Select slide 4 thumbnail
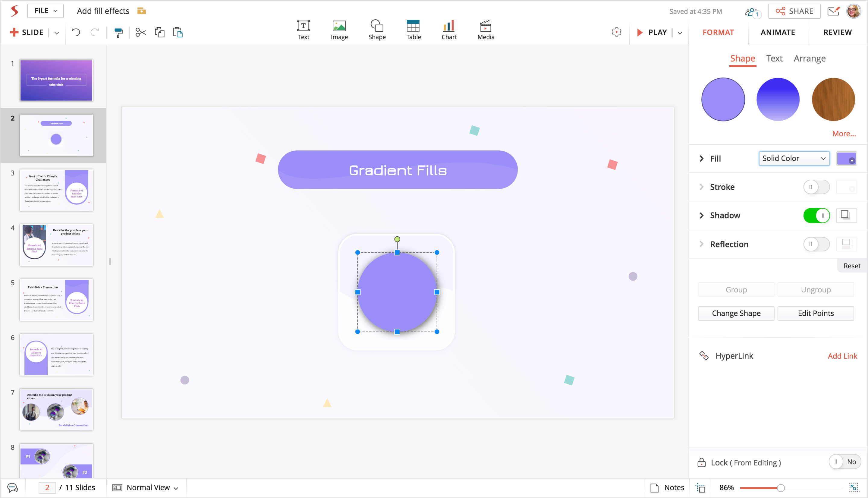Screen dimensions: 868x498 point(56,245)
